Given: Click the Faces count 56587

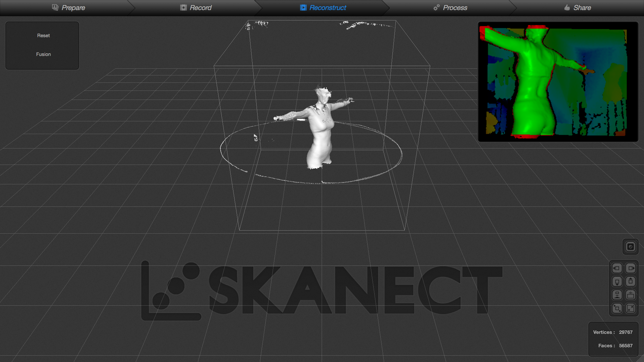Looking at the screenshot, I should point(626,346).
